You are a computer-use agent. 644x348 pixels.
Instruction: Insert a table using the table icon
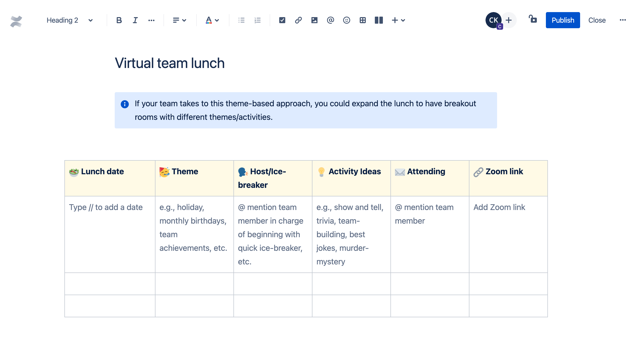(x=363, y=20)
